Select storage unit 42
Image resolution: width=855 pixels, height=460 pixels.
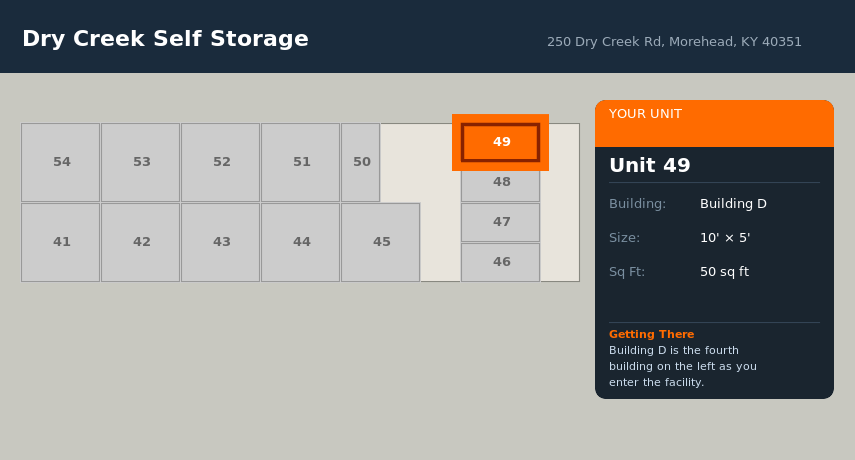(140, 242)
